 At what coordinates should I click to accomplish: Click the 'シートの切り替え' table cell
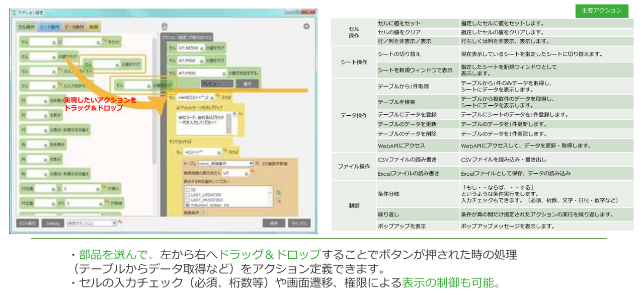pos(418,54)
